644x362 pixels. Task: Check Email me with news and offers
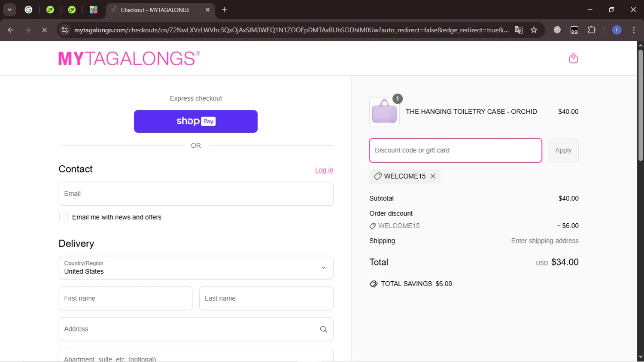click(x=64, y=217)
